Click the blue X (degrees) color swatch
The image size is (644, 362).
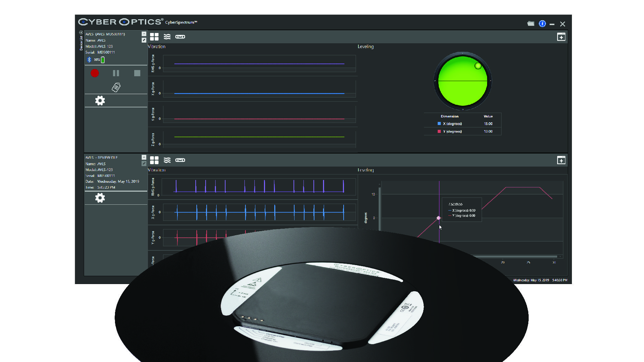point(439,124)
